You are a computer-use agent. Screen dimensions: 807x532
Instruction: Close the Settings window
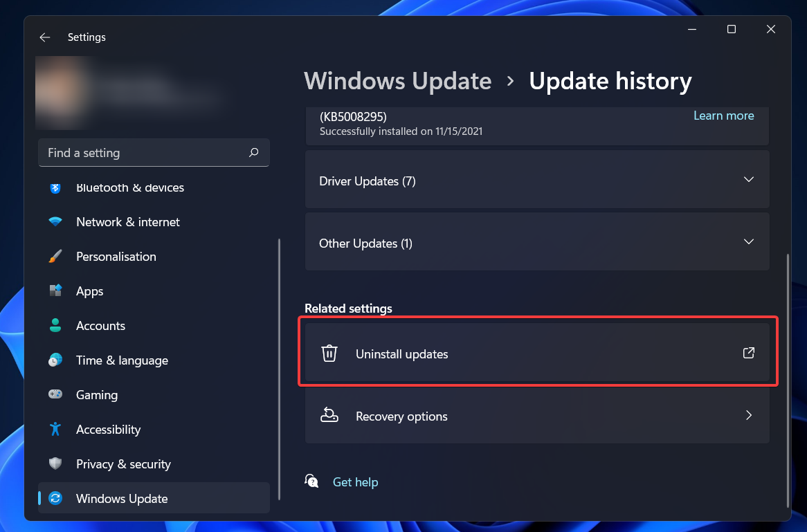770,29
